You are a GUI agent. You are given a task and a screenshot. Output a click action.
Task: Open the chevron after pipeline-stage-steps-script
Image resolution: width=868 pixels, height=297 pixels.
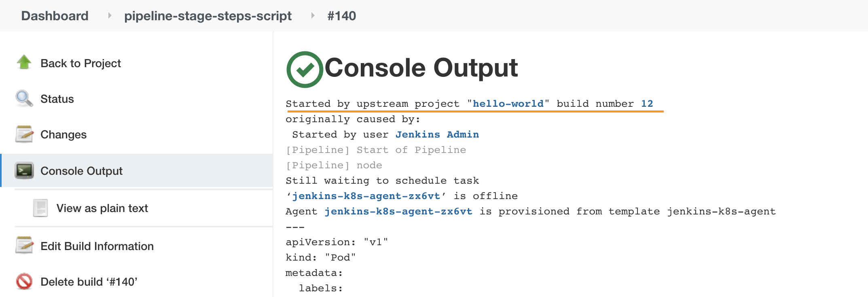coord(313,16)
